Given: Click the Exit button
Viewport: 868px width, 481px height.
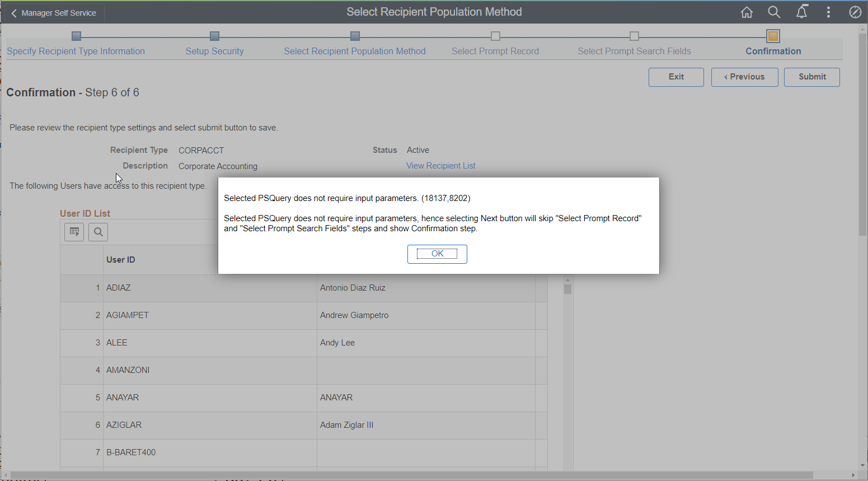Looking at the screenshot, I should coord(676,77).
